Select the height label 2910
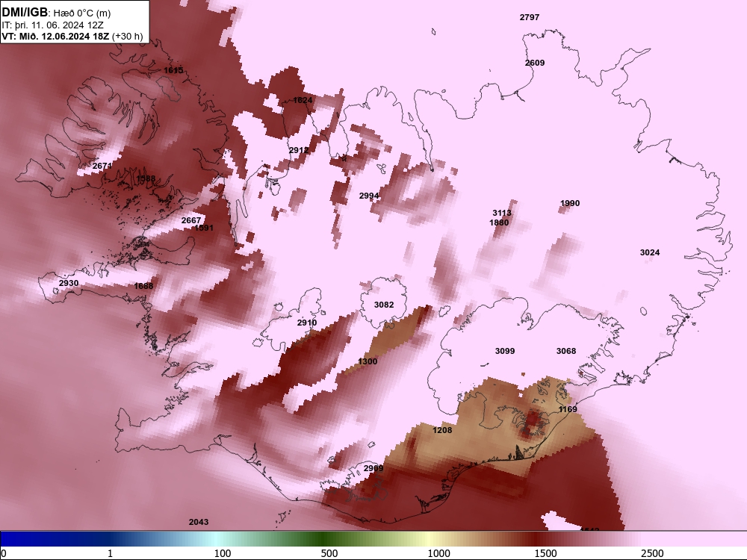This screenshot has height=560, width=747. click(x=307, y=323)
